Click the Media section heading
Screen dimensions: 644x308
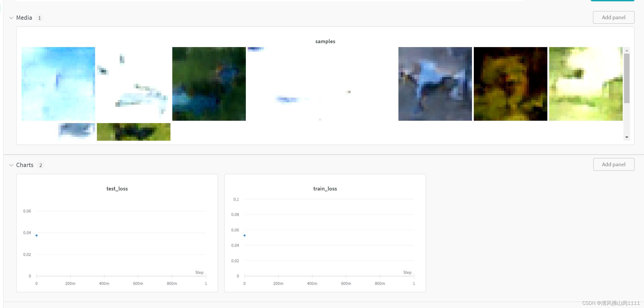pos(24,18)
